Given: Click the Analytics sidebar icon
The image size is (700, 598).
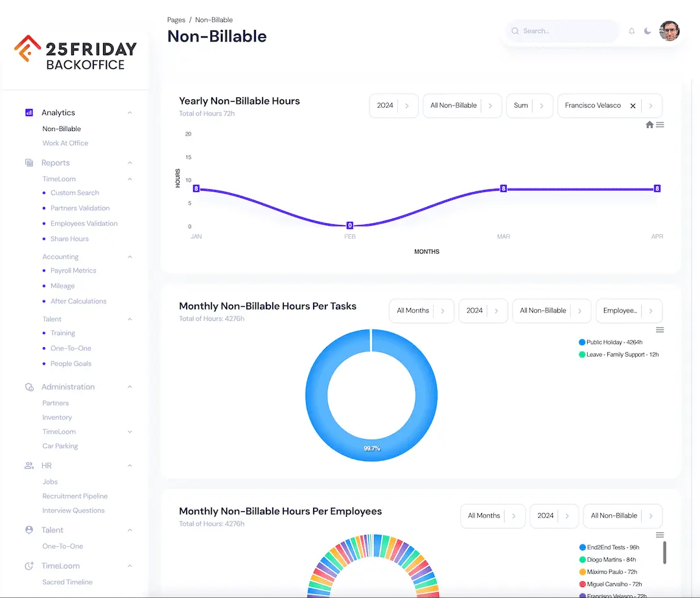Looking at the screenshot, I should pyautogui.click(x=29, y=112).
